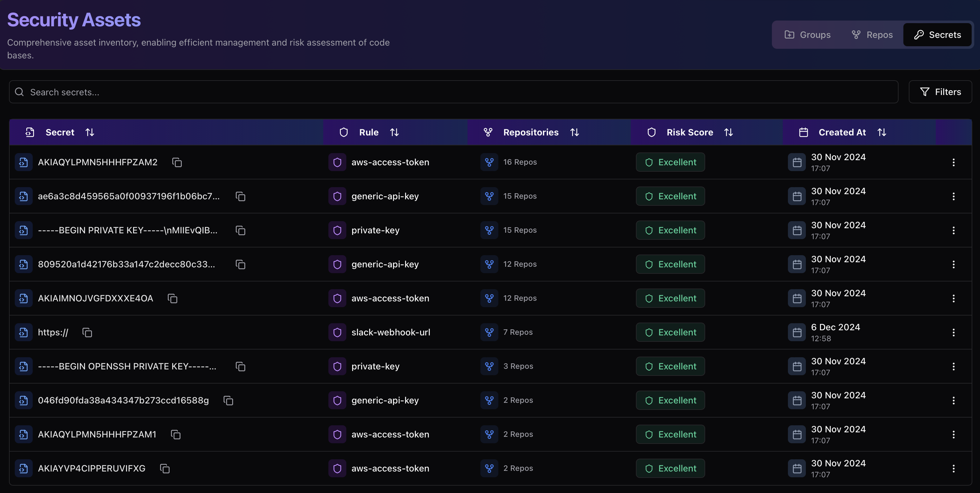This screenshot has width=980, height=493.
Task: Switch to the Repos tab
Action: (872, 35)
